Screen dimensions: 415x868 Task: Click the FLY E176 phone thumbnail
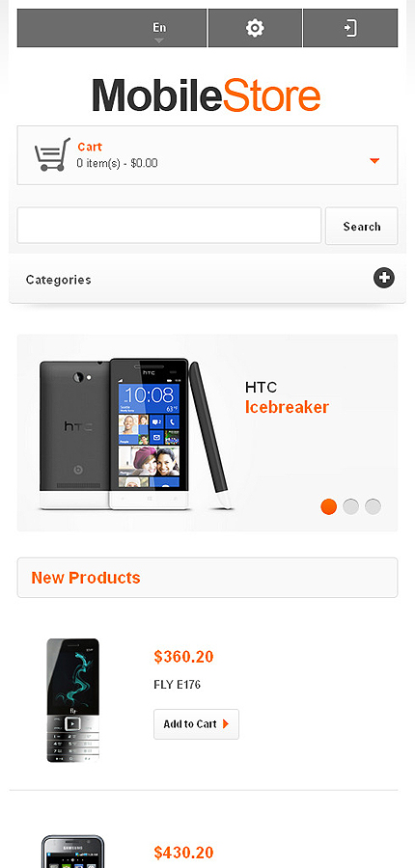[x=72, y=700]
